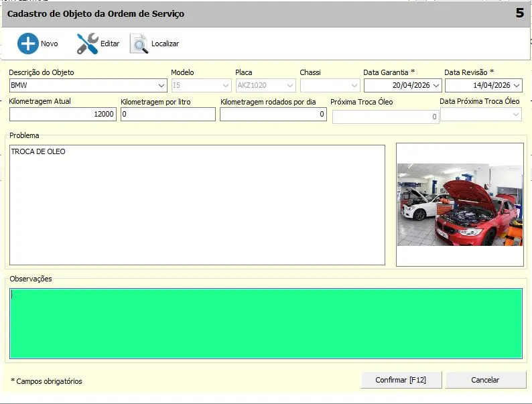532x404 pixels.
Task: Click the TROCA DE OLEO text
Action: [x=38, y=151]
